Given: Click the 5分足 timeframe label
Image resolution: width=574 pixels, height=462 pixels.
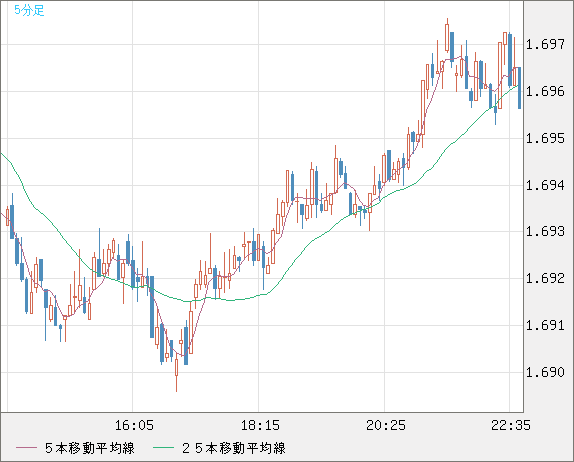Looking at the screenshot, I should (x=29, y=10).
